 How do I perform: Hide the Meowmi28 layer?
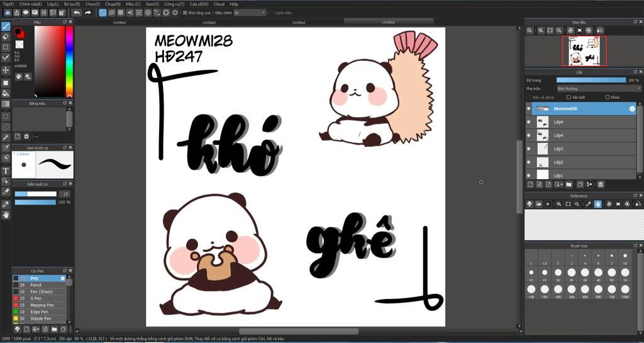point(528,109)
